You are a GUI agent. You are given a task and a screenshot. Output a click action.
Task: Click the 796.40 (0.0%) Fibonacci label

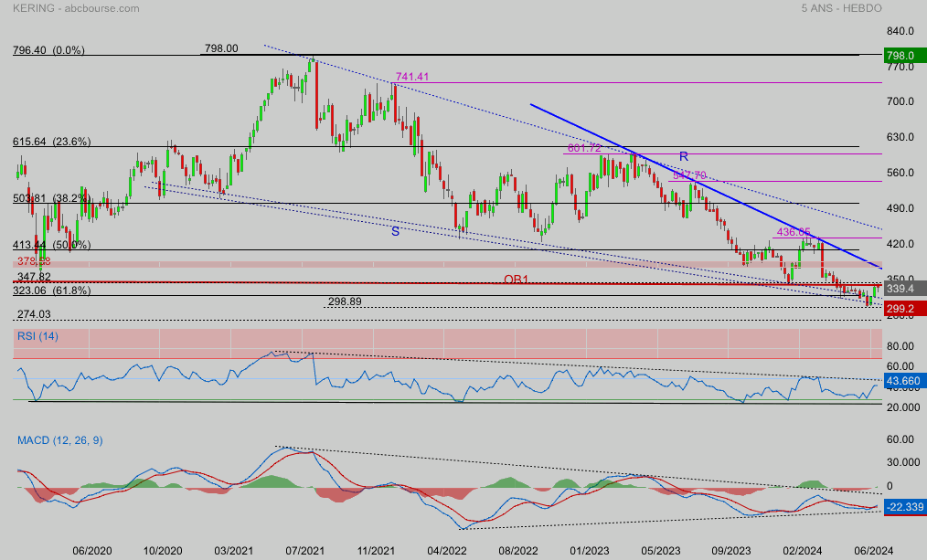(48, 50)
